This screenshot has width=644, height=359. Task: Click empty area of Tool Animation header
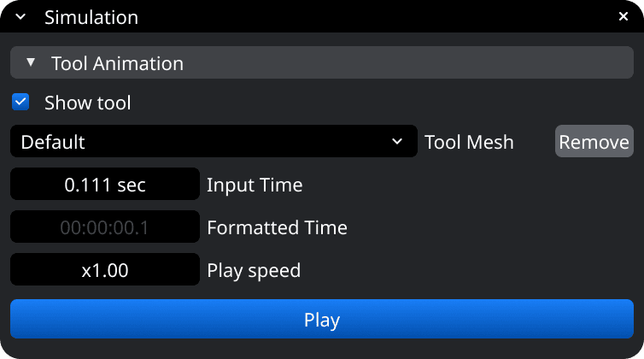[410, 63]
